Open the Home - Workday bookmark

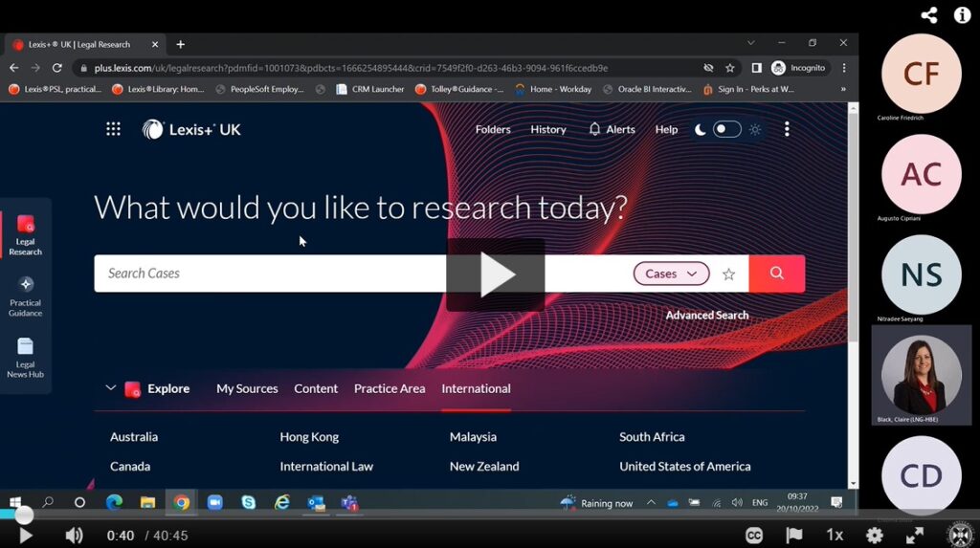[x=553, y=89]
